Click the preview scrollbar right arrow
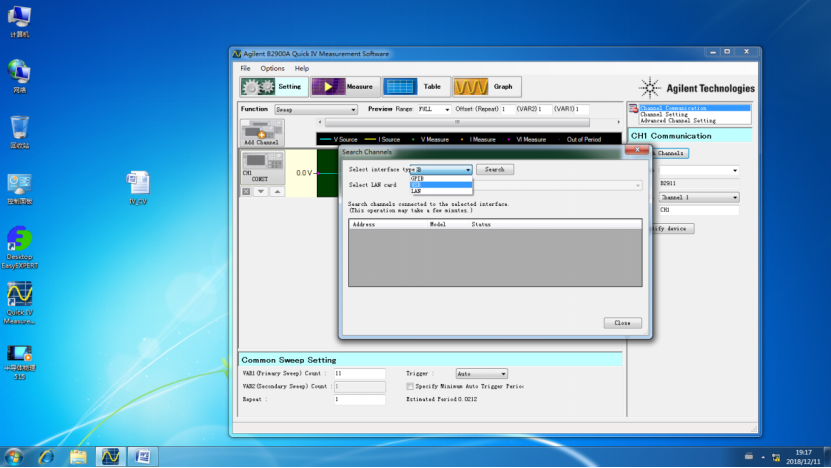 (x=618, y=122)
